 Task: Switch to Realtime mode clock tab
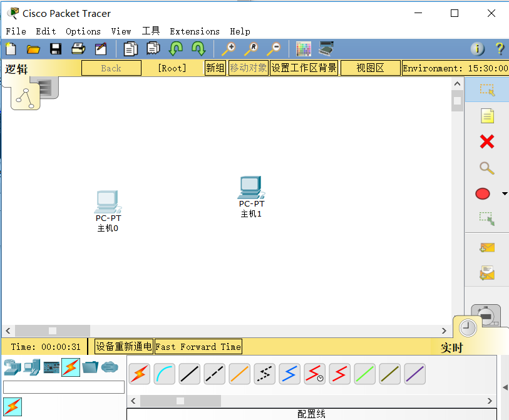click(x=468, y=328)
